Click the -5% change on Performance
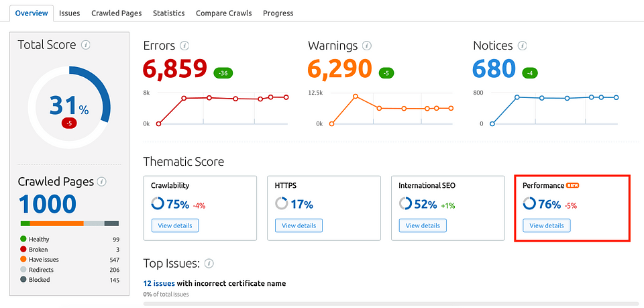 pyautogui.click(x=571, y=206)
